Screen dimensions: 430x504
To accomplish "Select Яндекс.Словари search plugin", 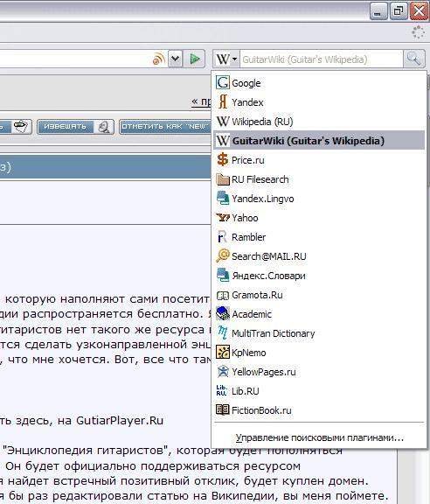I will pos(319,276).
